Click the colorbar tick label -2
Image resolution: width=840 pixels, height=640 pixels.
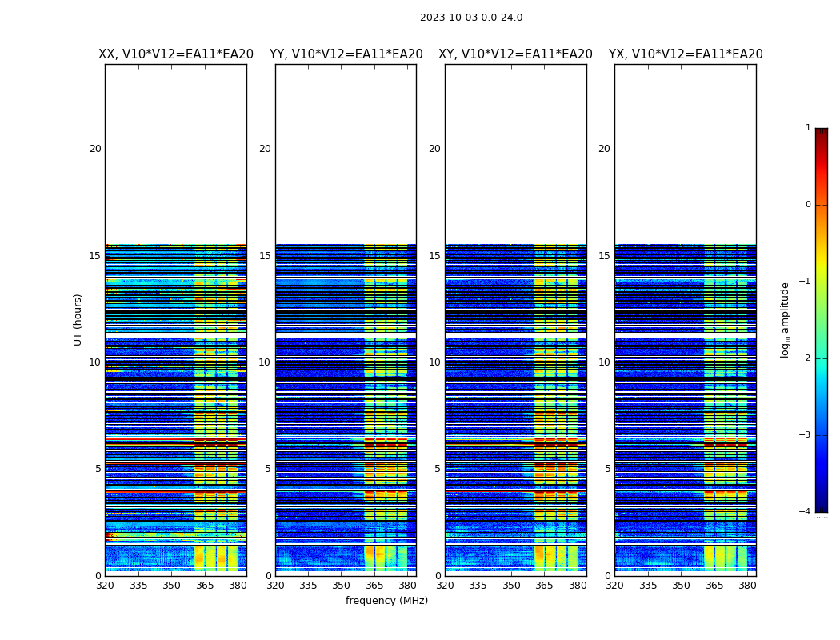pyautogui.click(x=806, y=358)
